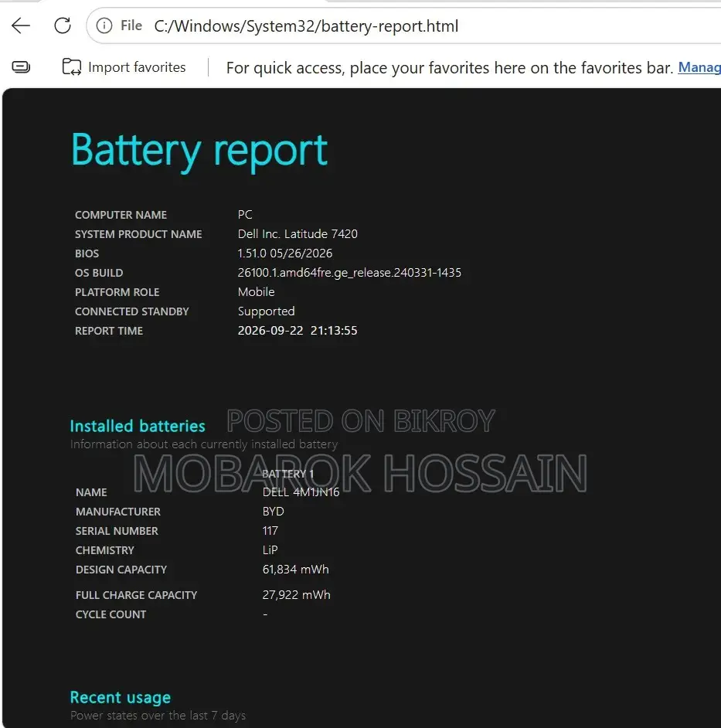Focus the address bar with battery-report.html path
721x728 pixels.
tap(404, 26)
